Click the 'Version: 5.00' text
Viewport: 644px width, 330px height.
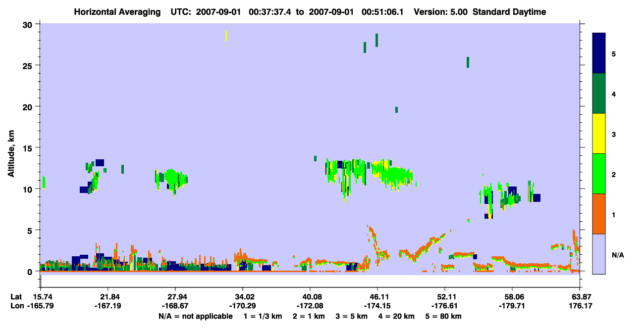(441, 12)
